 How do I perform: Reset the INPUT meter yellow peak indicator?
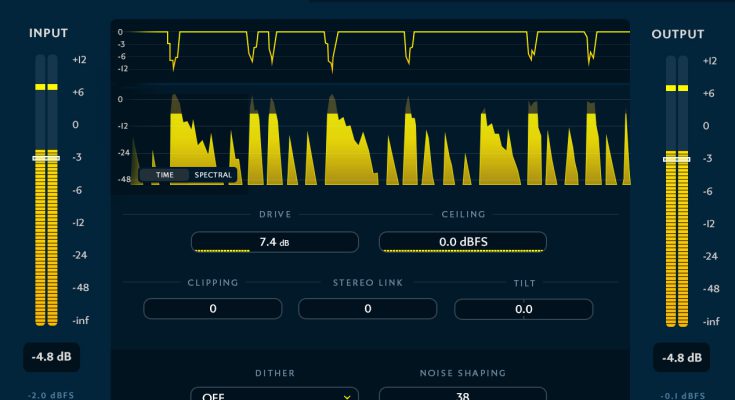tap(46, 88)
